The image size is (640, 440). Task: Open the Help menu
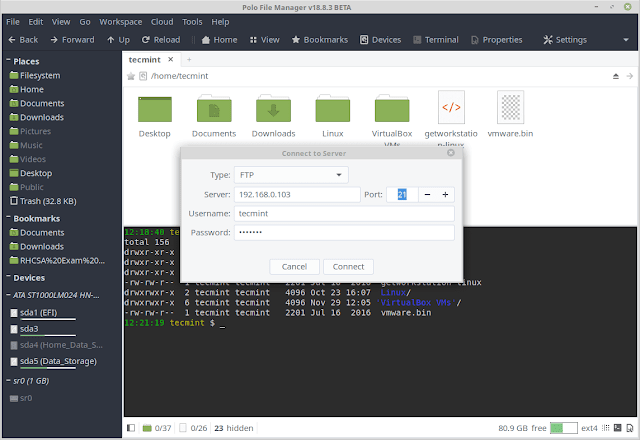click(x=220, y=22)
